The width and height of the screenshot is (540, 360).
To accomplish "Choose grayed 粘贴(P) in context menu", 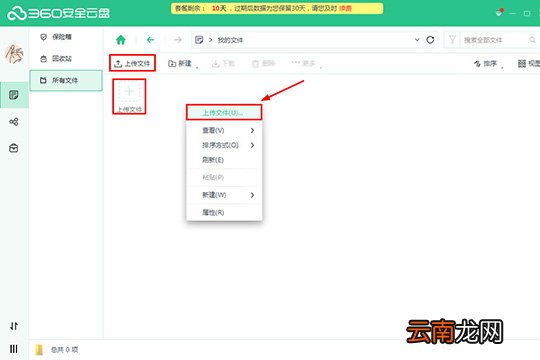I will 224,177.
